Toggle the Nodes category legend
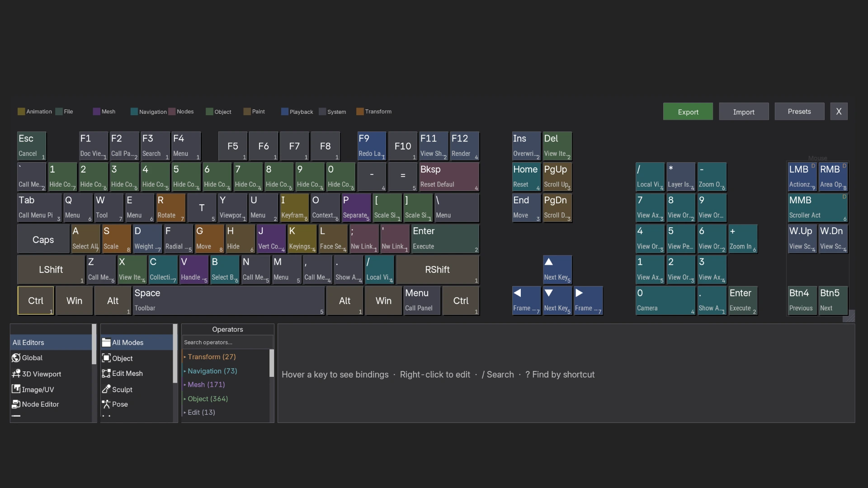 tap(181, 112)
